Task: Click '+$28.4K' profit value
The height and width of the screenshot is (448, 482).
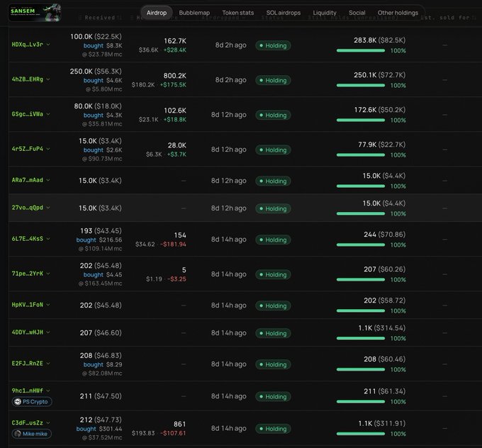Action: (174, 50)
